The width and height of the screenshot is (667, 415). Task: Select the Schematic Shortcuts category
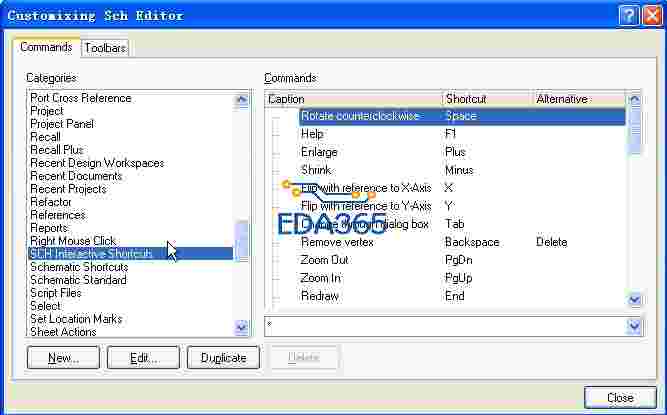[79, 267]
